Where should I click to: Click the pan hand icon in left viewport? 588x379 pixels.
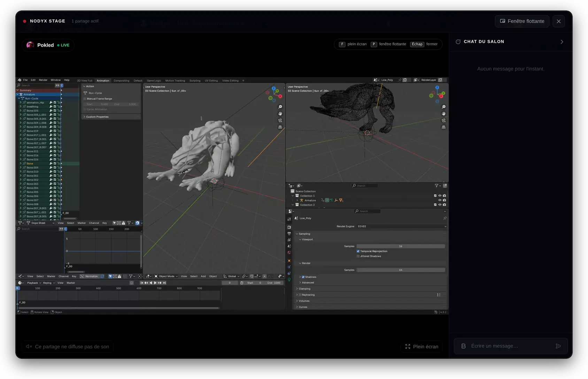coord(280,114)
